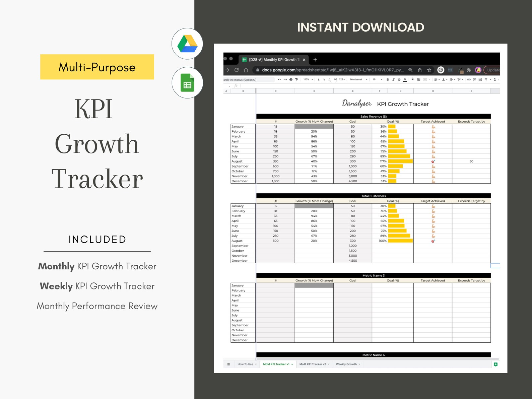
Task: Open the 123 number format dropdown
Action: point(342,80)
